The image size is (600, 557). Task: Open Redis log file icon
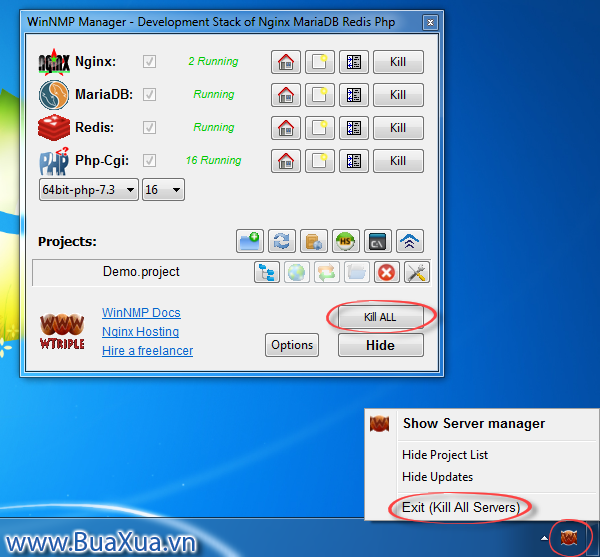[x=320, y=127]
